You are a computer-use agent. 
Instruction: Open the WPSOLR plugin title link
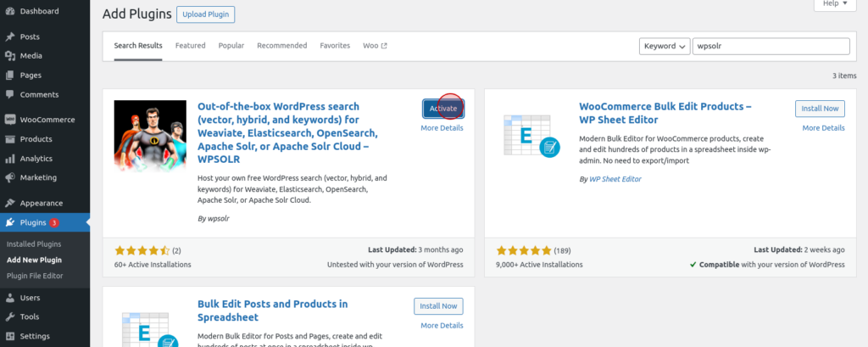click(x=288, y=132)
